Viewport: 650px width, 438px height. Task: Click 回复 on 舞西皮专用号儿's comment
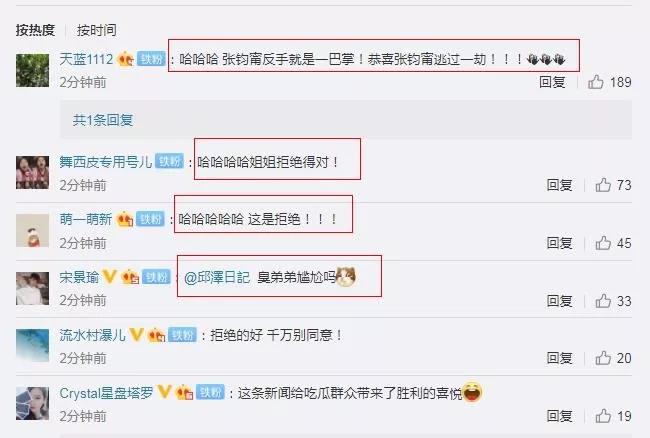[560, 185]
